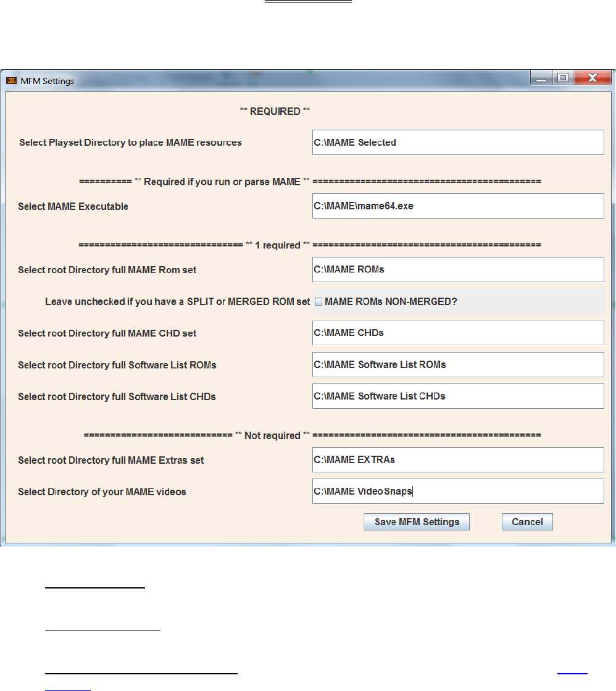Focus the Software List ROMs directory field
The width and height of the screenshot is (616, 691).
(x=458, y=364)
